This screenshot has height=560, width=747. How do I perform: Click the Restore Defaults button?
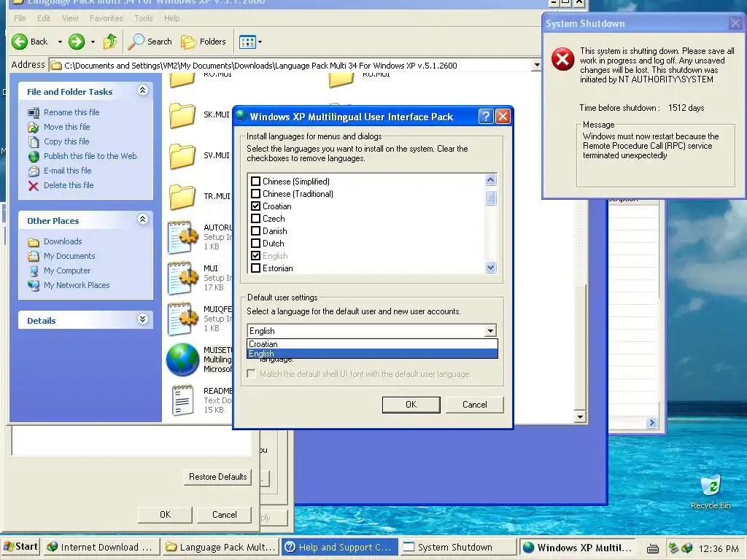pos(217,477)
